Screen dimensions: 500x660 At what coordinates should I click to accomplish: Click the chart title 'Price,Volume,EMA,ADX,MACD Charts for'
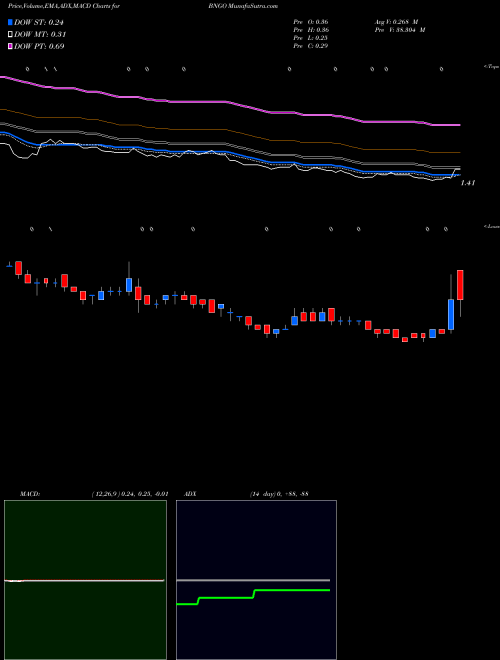tap(64, 7)
